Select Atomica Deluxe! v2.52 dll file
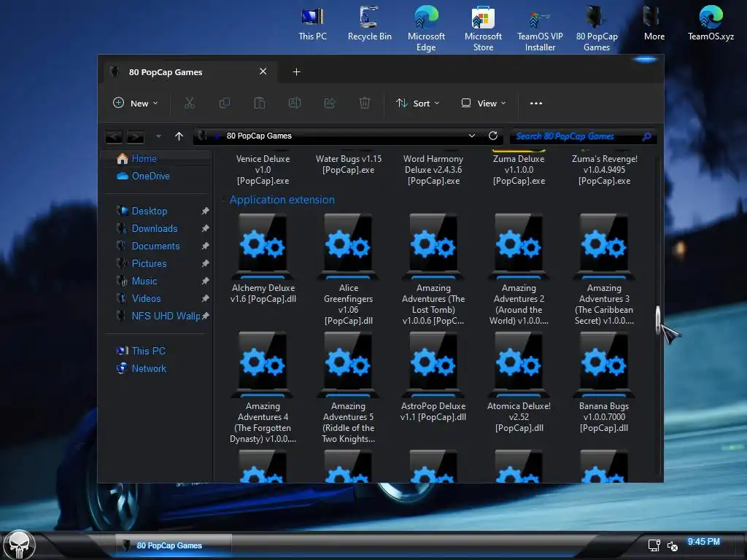The image size is (747, 560). coord(519,382)
